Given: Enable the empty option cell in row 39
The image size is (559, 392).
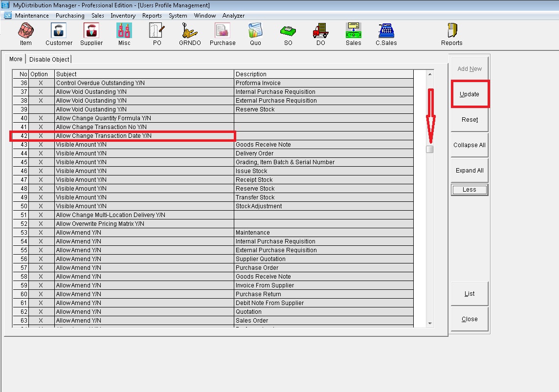Looking at the screenshot, I should pos(41,109).
